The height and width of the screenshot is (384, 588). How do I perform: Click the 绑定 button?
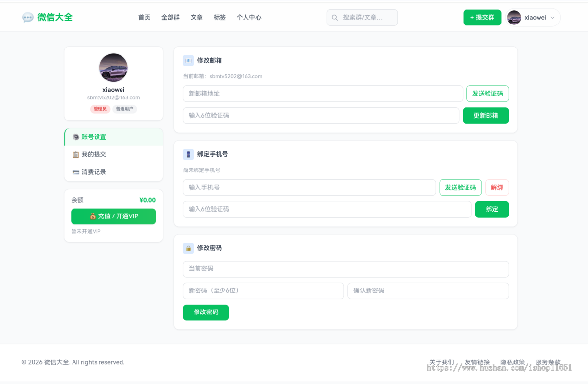[492, 209]
